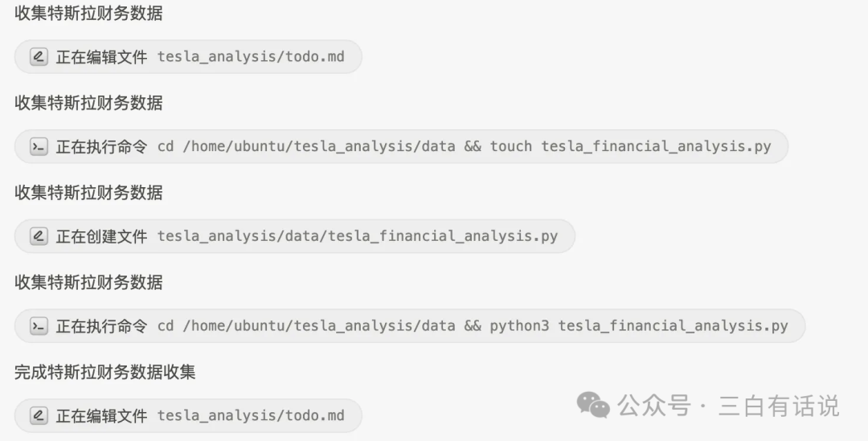Viewport: 868px width, 441px height.
Task: Click the 公众号 text in the watermark
Action: coord(653,406)
